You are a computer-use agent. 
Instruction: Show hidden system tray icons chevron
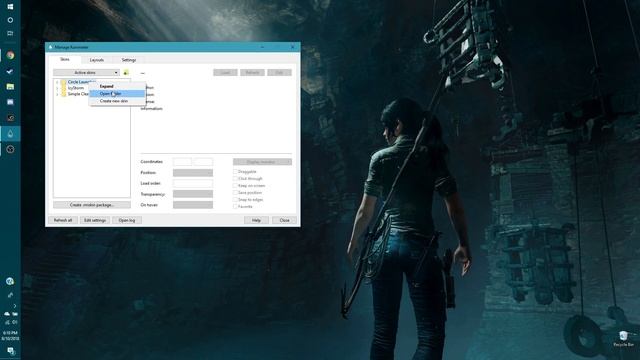click(15, 306)
